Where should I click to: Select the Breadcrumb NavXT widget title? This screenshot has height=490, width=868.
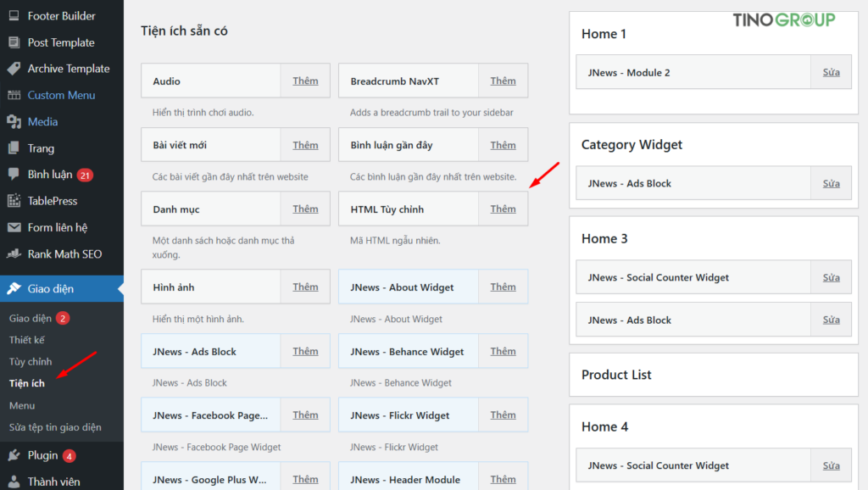coord(395,81)
